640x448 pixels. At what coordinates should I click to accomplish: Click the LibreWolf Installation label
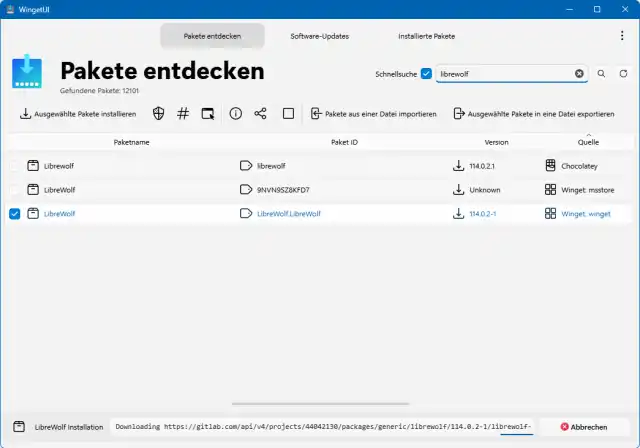pos(69,427)
